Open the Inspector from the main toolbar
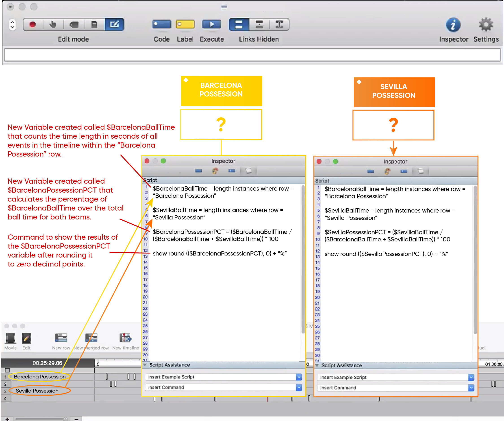 click(453, 25)
